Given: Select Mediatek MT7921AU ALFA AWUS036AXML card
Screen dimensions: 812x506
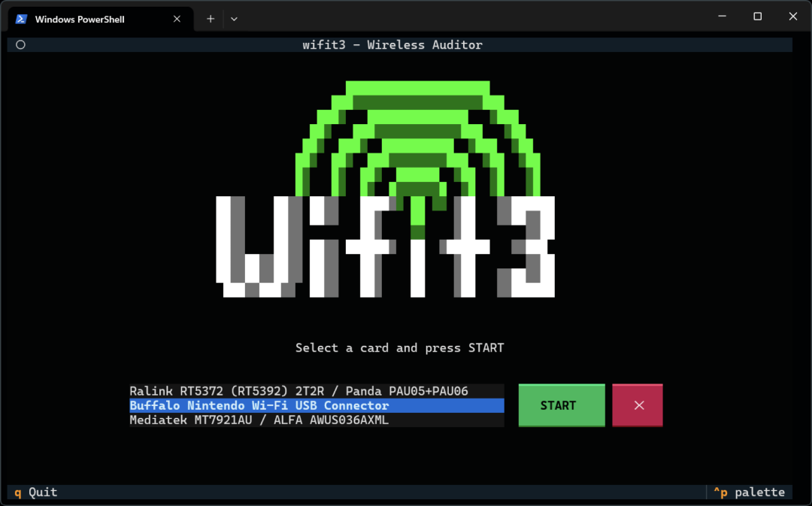Looking at the screenshot, I should click(x=317, y=420).
